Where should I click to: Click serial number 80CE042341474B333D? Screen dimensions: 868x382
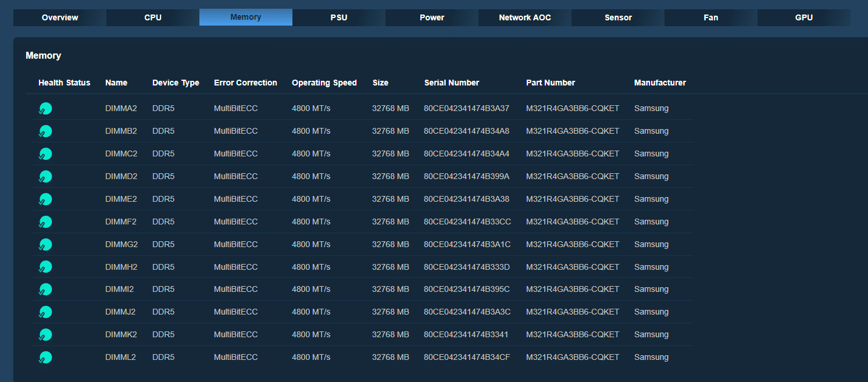point(467,267)
